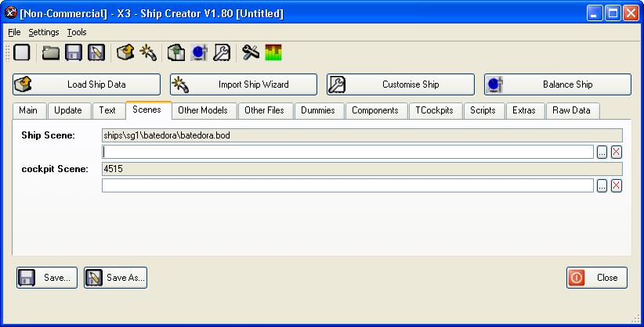This screenshot has height=327, width=644.
Task: Click the Save As... button
Action: click(115, 278)
